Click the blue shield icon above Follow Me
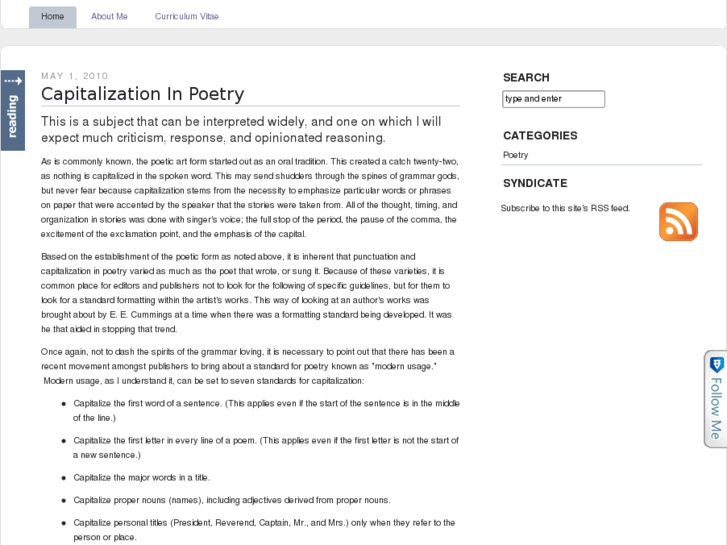This screenshot has width=727, height=545. point(715,363)
